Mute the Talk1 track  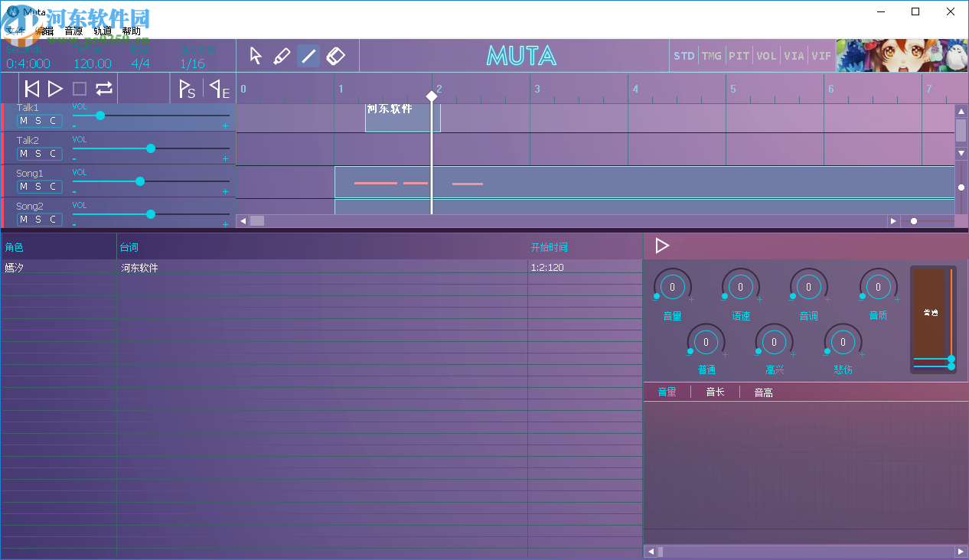point(24,121)
